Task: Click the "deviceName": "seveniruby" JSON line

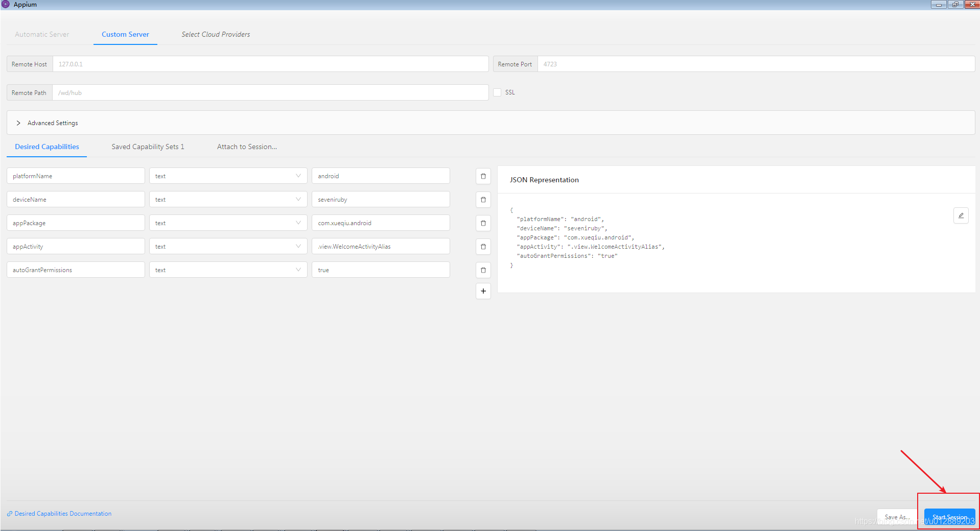Action: (x=562, y=228)
